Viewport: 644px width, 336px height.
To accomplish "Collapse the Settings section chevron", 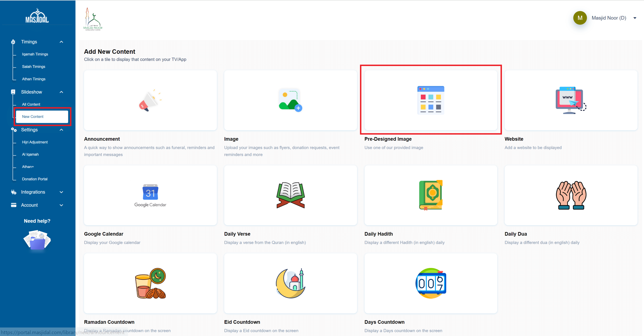I will [x=61, y=129].
